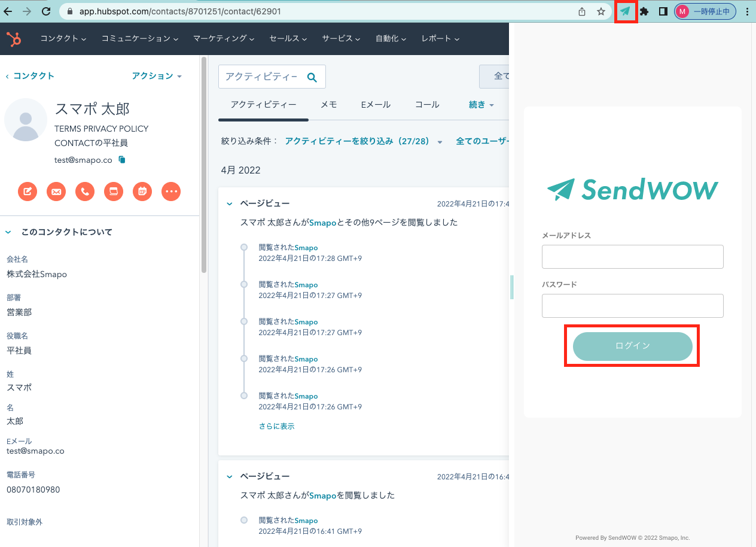The width and height of the screenshot is (756, 547).
Task: Click the 電話番号 value 08070180980
Action: [33, 490]
